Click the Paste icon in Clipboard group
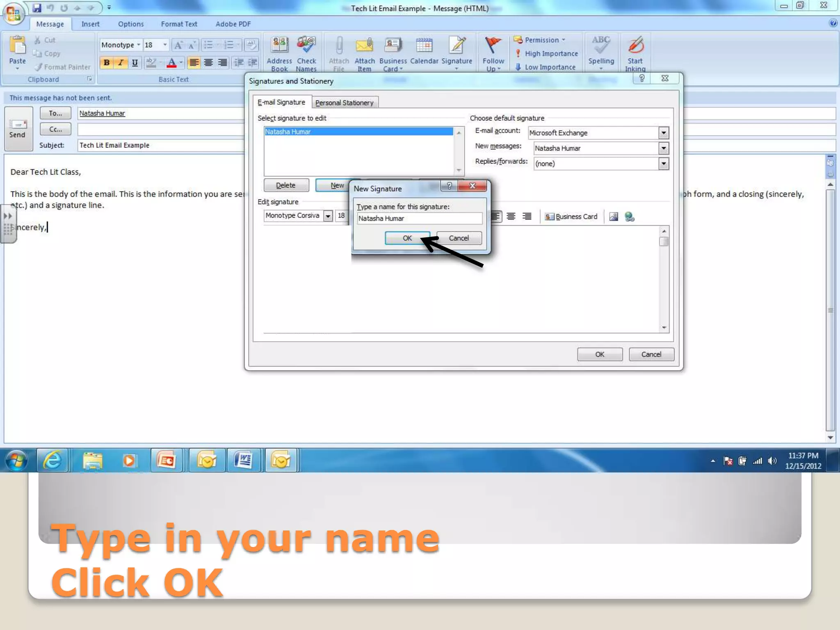This screenshot has width=840, height=630. [x=17, y=45]
